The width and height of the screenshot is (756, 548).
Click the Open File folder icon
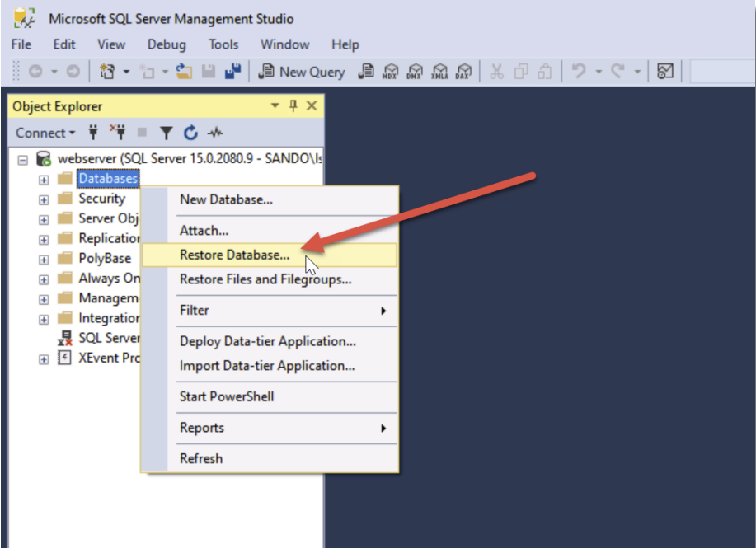(184, 72)
